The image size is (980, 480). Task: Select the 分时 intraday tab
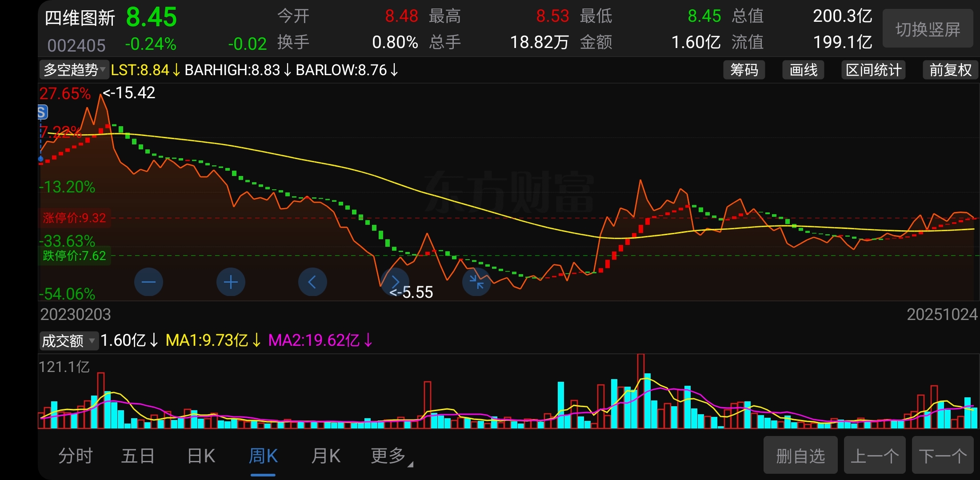tap(75, 456)
